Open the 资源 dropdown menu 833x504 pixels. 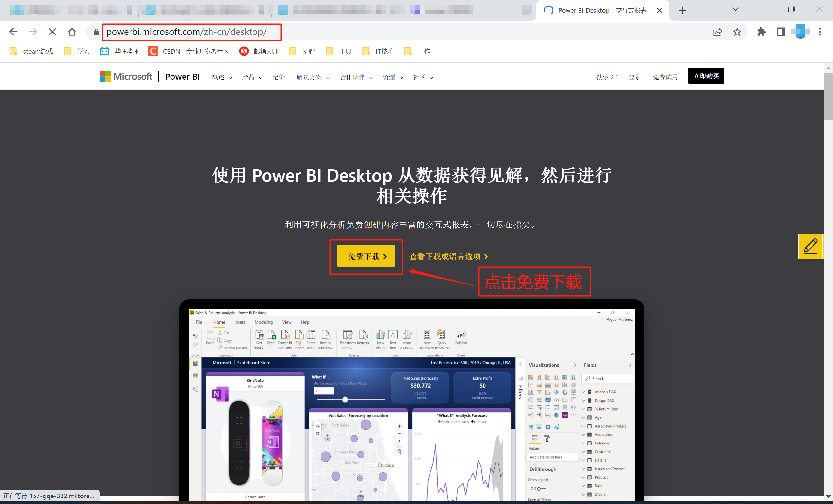(x=392, y=77)
